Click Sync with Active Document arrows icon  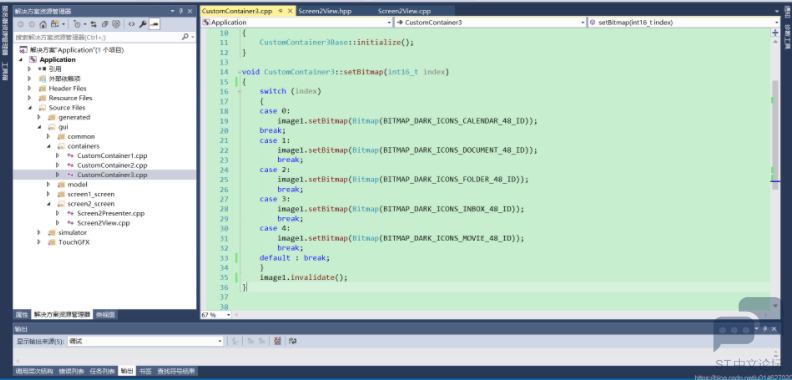click(x=93, y=24)
